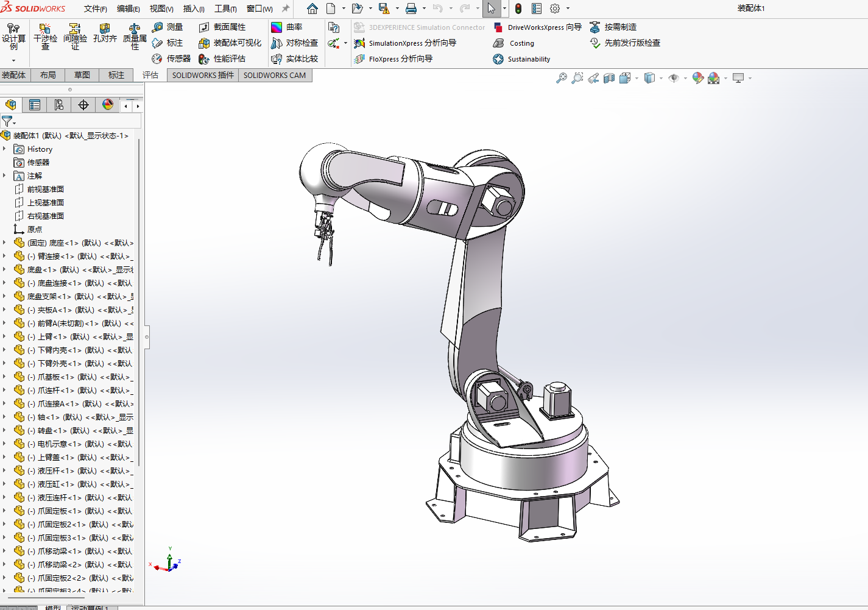Image resolution: width=868 pixels, height=610 pixels.
Task: Open the 窗口(W) menu
Action: pos(259,9)
